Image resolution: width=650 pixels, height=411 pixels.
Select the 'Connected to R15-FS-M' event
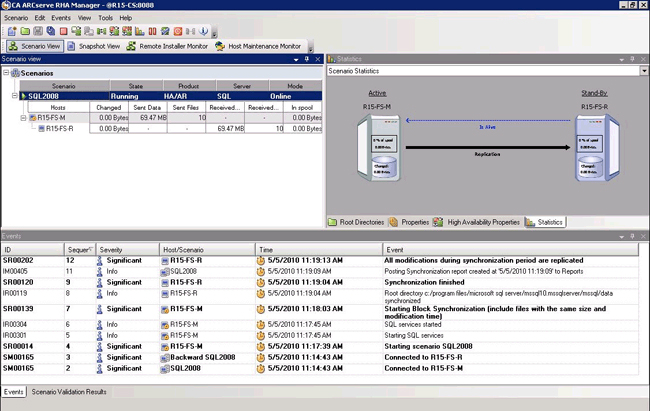[319, 368]
